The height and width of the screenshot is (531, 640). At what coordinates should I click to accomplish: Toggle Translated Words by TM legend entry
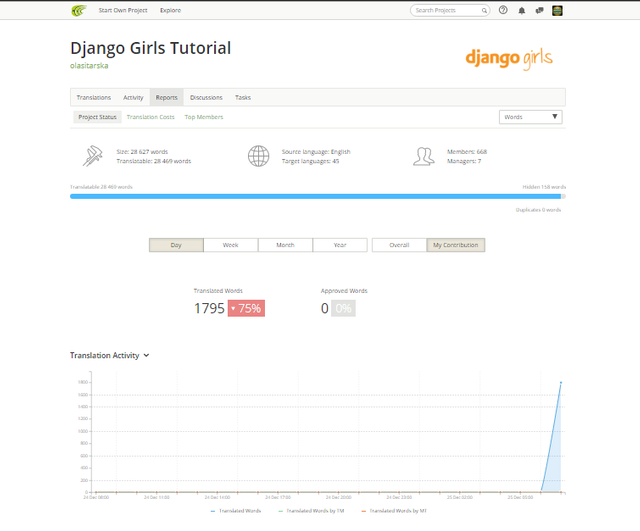pyautogui.click(x=311, y=511)
